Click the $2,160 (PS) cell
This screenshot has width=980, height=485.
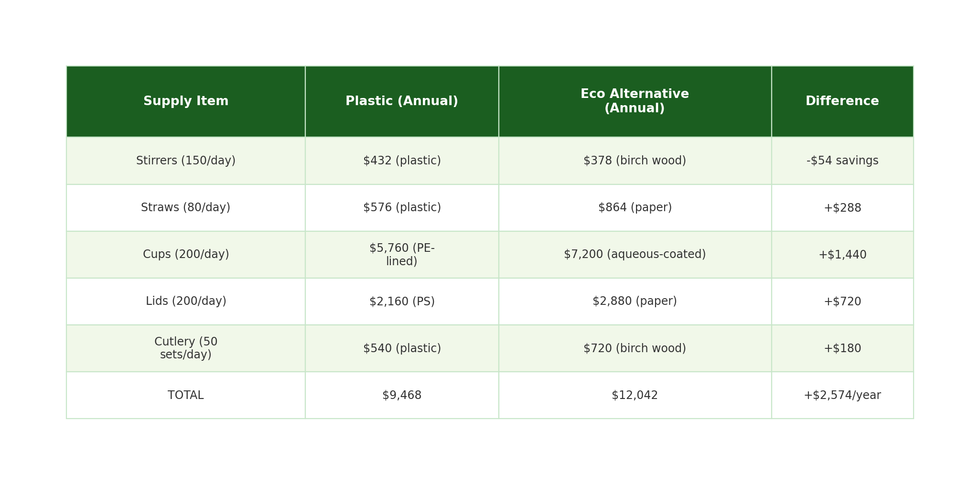tap(402, 302)
